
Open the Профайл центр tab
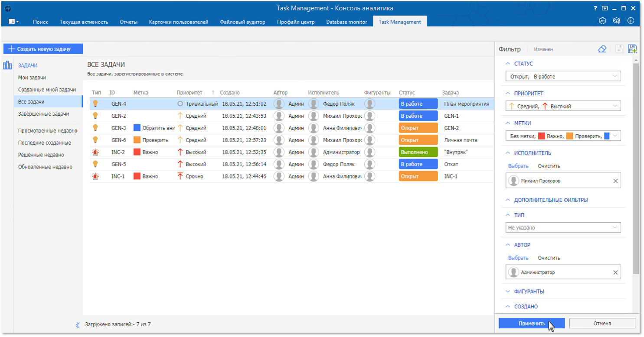296,22
